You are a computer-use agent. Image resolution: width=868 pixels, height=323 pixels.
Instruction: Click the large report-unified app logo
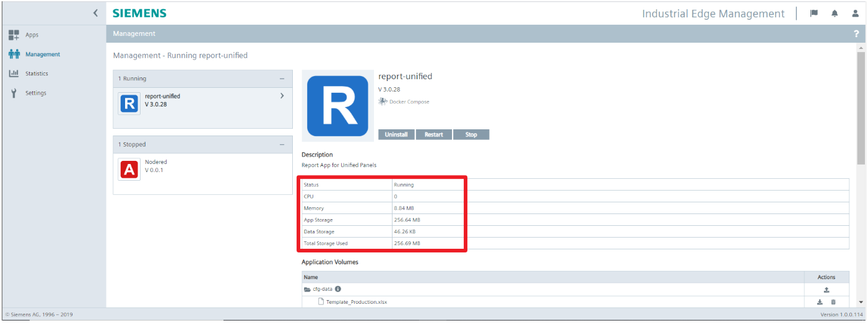click(x=337, y=106)
